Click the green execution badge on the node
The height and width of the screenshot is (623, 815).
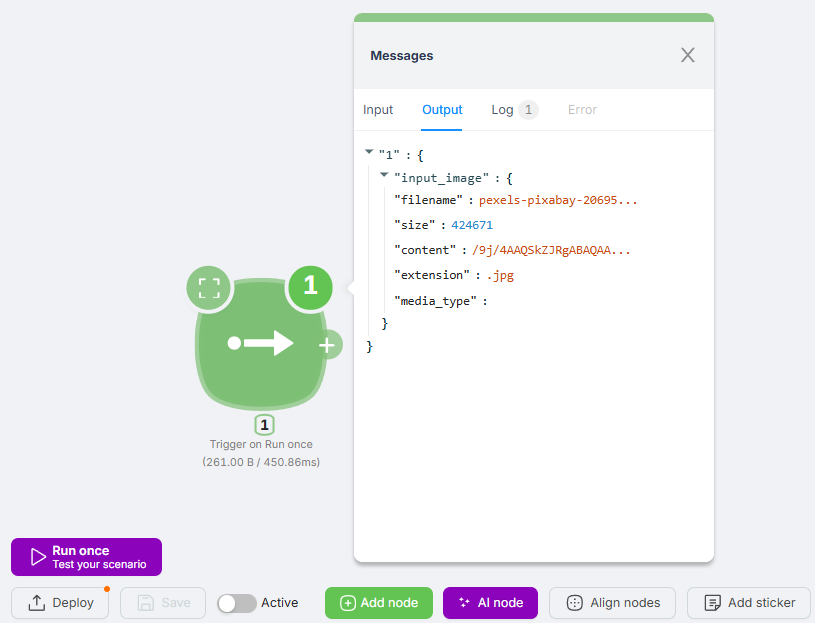pyautogui.click(x=310, y=286)
